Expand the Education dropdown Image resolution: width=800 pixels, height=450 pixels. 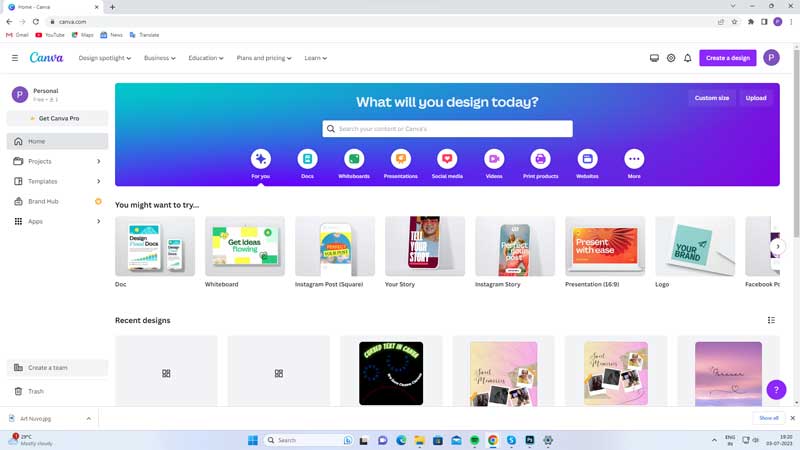206,58
